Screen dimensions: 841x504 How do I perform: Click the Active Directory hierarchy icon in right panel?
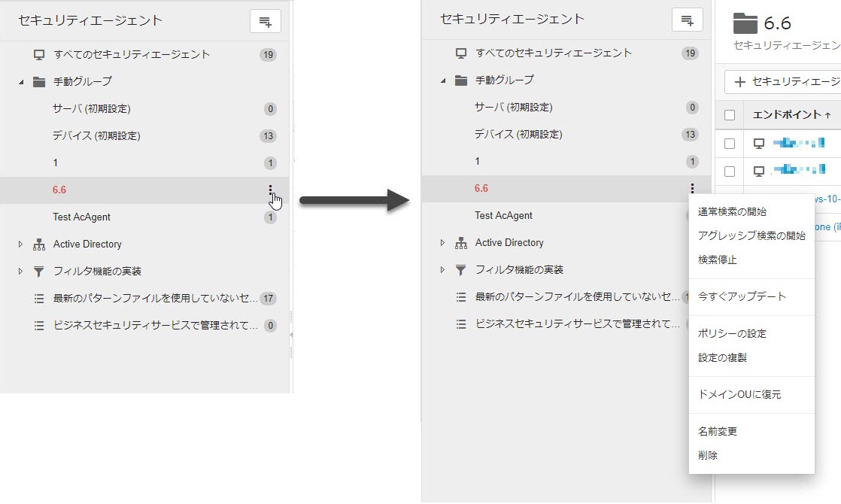pyautogui.click(x=461, y=243)
